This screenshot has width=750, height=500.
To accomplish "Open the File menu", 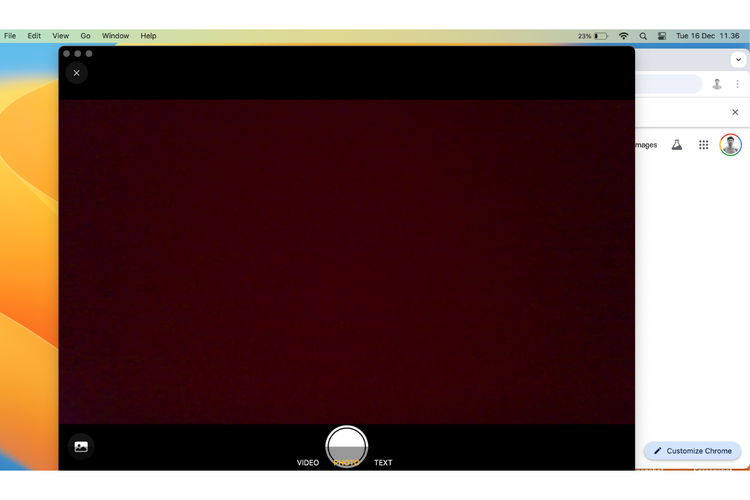I will pos(10,36).
